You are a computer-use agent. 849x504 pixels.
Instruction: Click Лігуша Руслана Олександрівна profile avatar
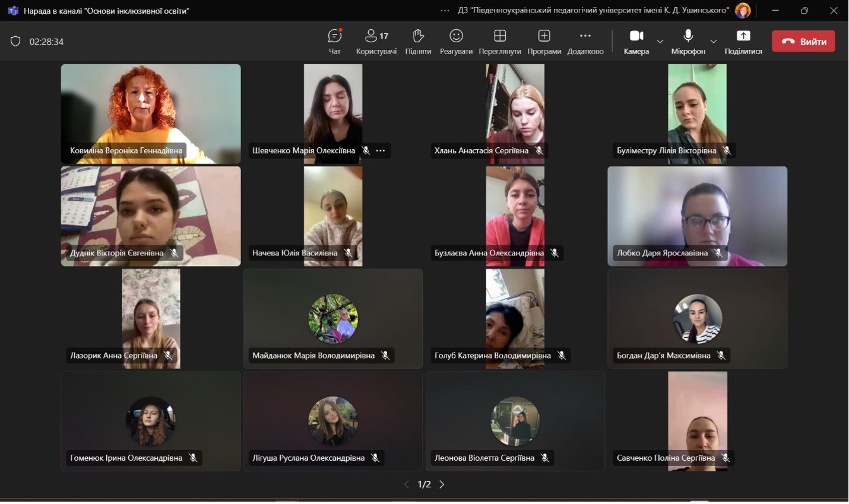point(333,421)
